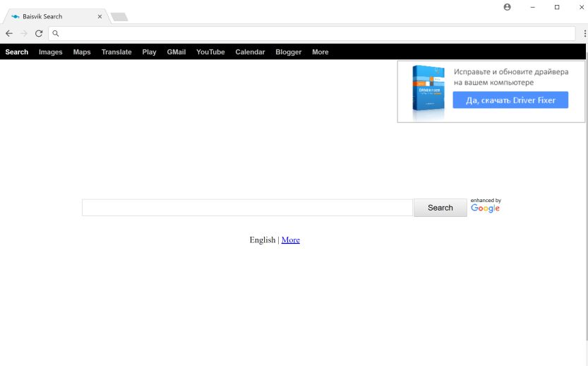
Task: Go back with the browser back arrow
Action: pyautogui.click(x=9, y=33)
